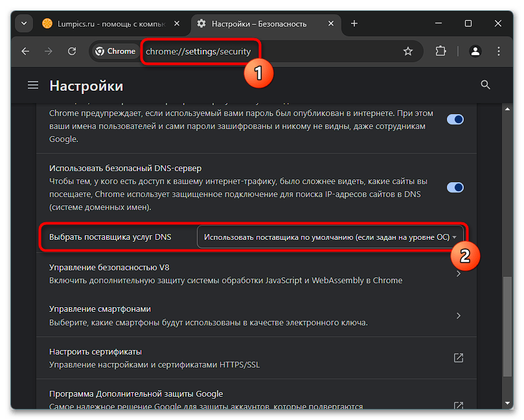
Task: Click scrollbar down arrow
Action: coord(507,403)
